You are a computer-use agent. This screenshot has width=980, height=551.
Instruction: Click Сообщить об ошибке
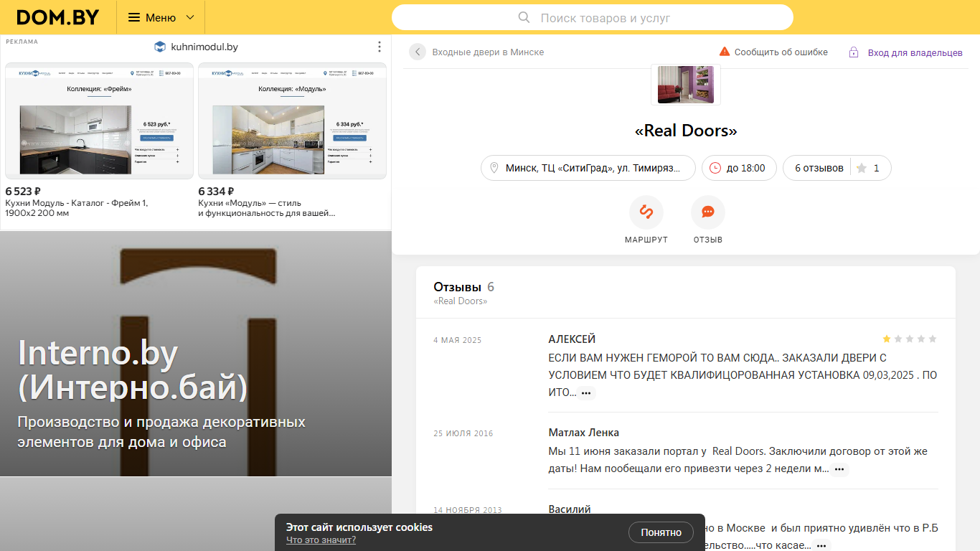(781, 52)
